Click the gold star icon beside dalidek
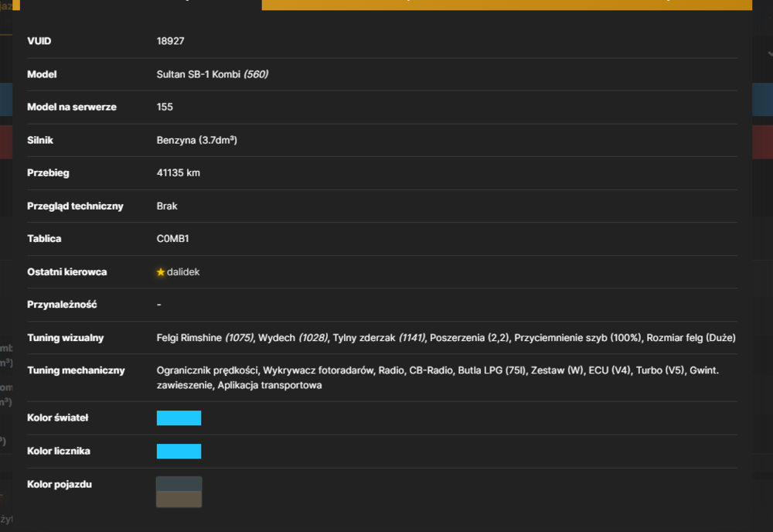Image resolution: width=773 pixels, height=532 pixels. 161,272
